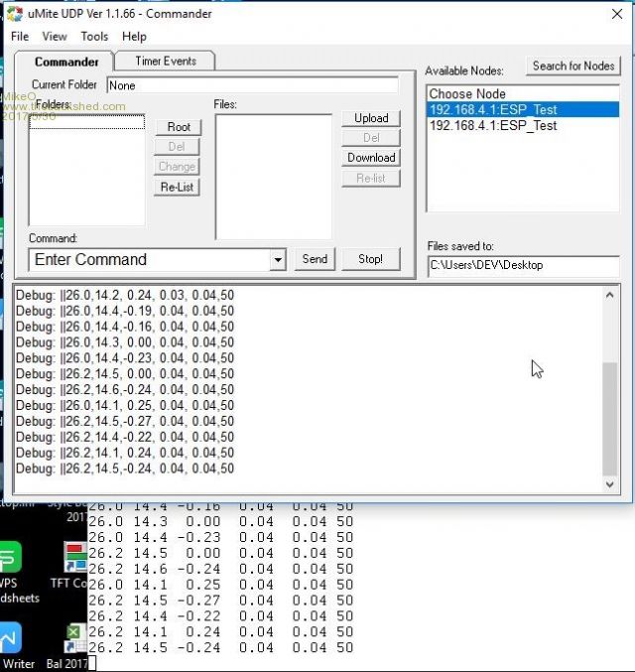
Task: Click the Files saved to path field
Action: (x=522, y=265)
